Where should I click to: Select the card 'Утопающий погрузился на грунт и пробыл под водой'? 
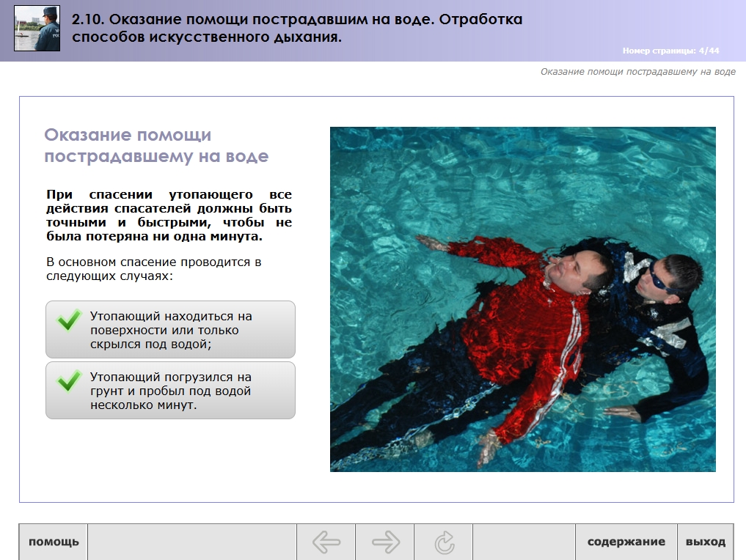(x=170, y=390)
